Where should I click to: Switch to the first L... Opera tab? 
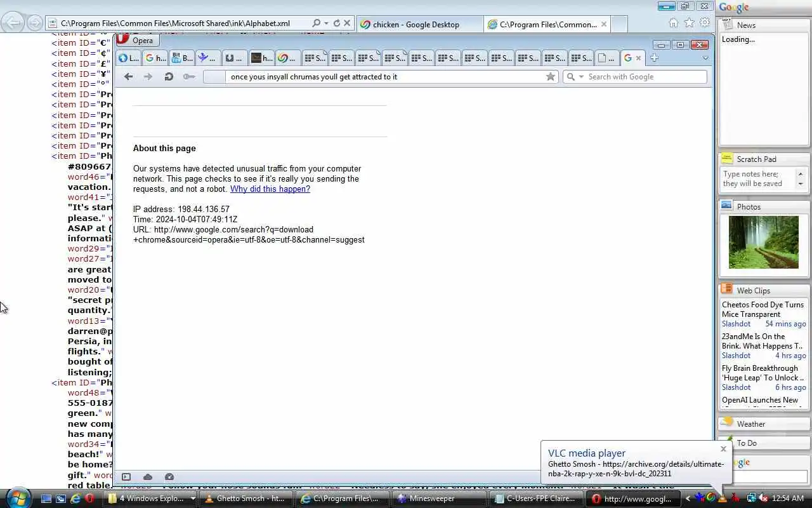[x=128, y=58]
